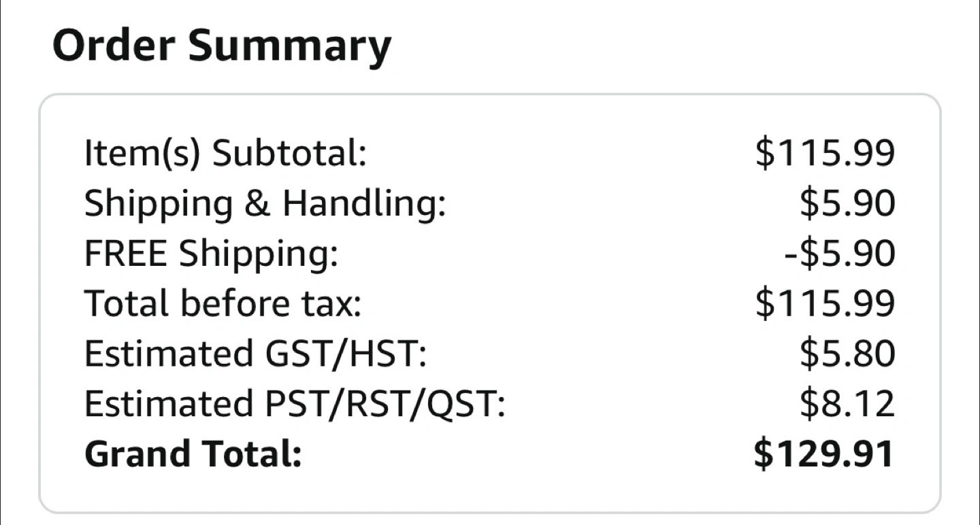This screenshot has width=980, height=525.
Task: Select the Shipping & Handling label
Action: 265,203
